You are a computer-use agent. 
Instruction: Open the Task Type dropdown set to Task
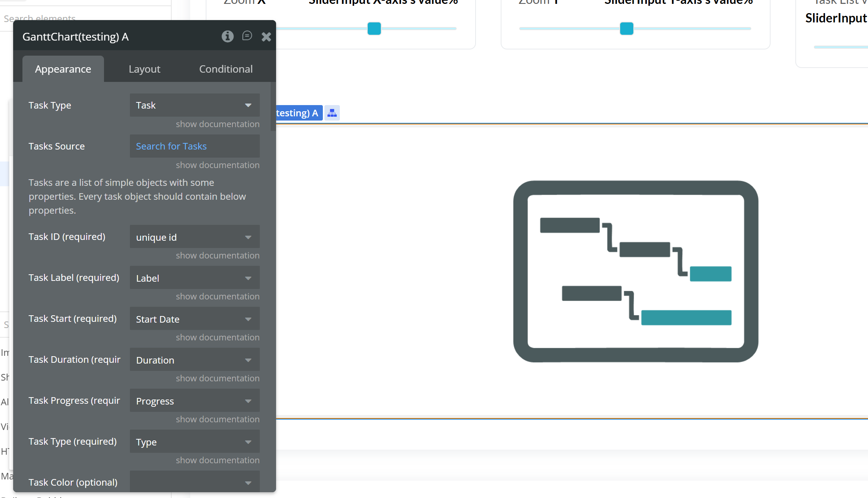point(194,105)
